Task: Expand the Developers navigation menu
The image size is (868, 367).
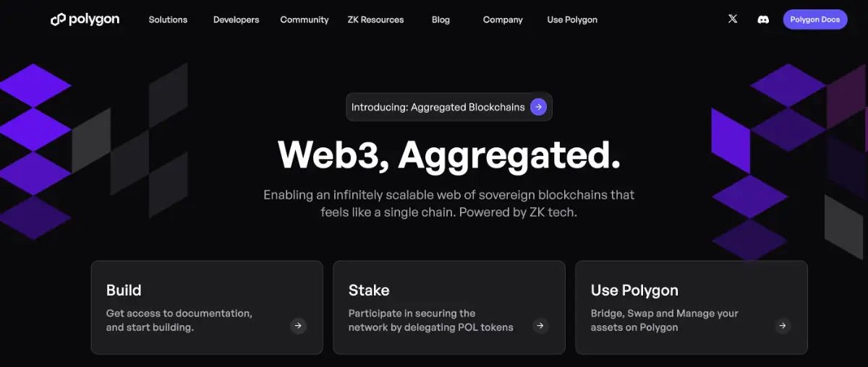Action: pyautogui.click(x=236, y=20)
